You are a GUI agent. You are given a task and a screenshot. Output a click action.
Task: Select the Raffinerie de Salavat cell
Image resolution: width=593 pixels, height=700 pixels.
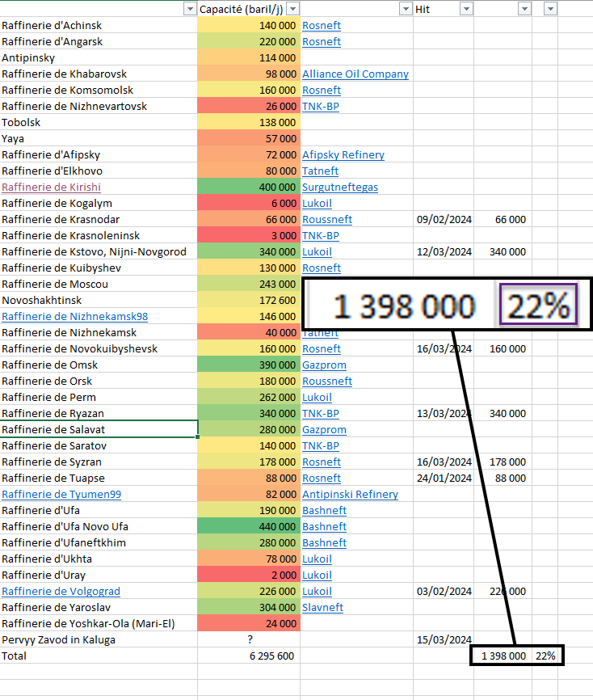click(99, 429)
